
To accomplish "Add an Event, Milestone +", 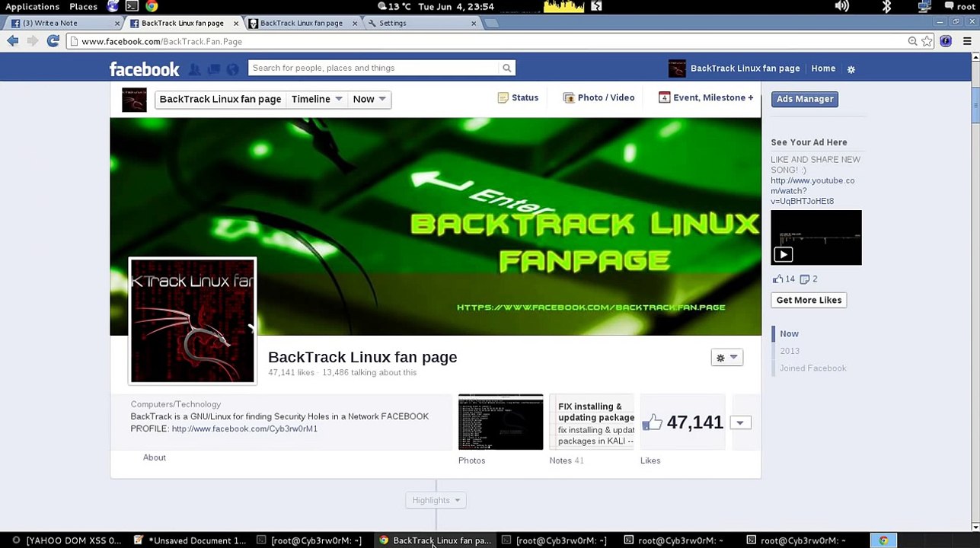I will pos(706,97).
